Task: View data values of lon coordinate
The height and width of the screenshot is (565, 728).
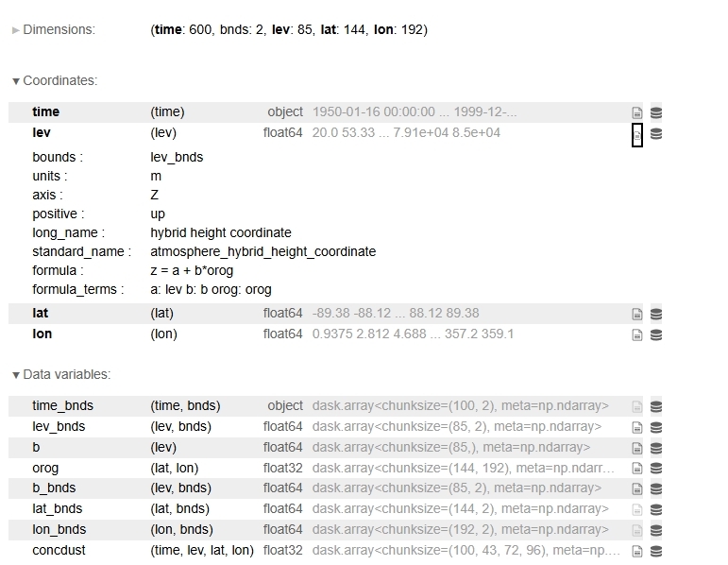Action: click(656, 334)
